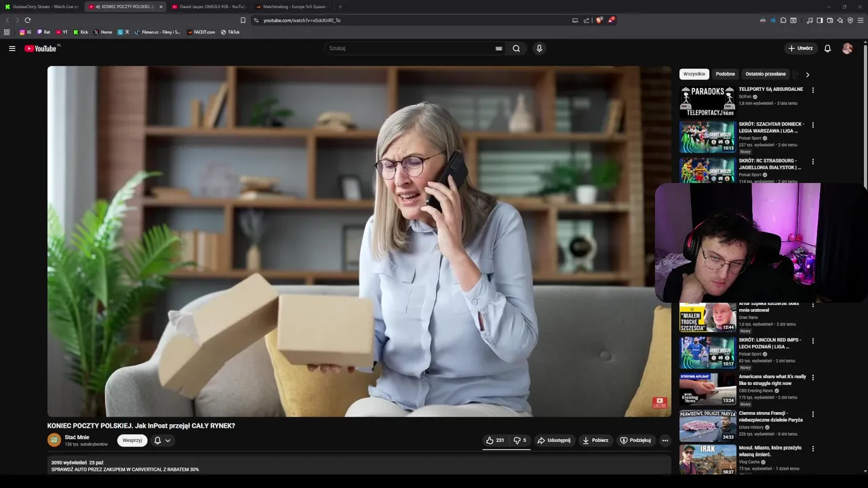Show more filter chips with the right arrow
The width and height of the screenshot is (868, 488).
tap(807, 75)
